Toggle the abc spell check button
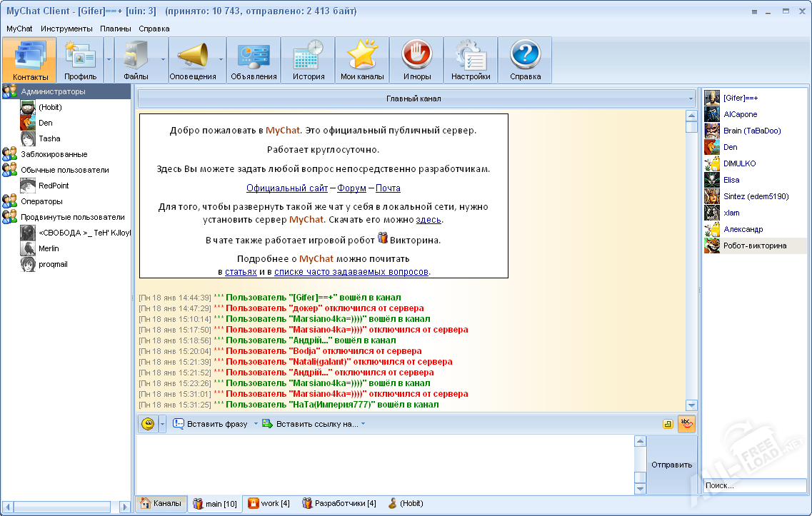 coord(686,423)
